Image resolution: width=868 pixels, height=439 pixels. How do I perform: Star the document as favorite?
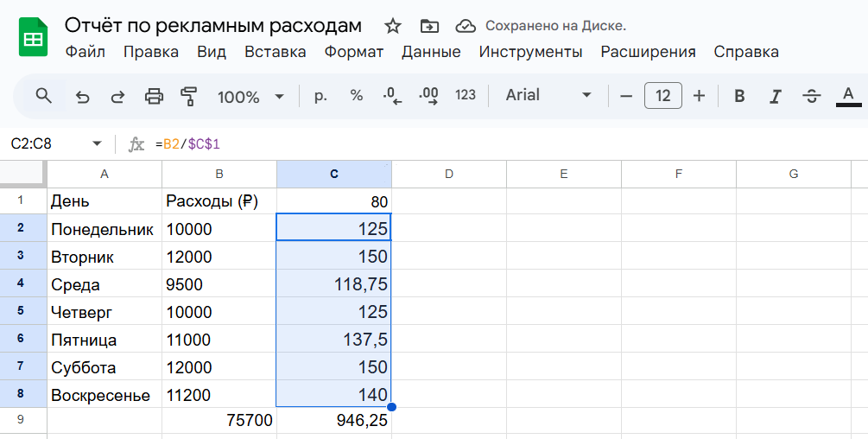click(x=393, y=25)
